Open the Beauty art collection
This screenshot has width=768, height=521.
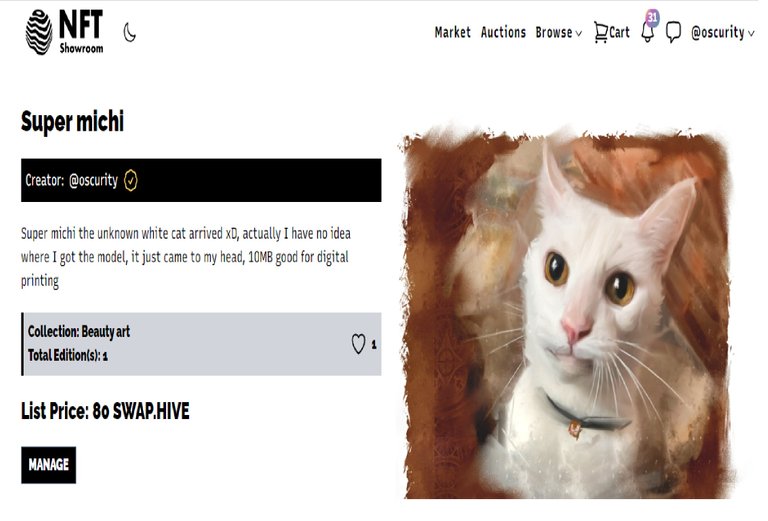[x=105, y=332]
